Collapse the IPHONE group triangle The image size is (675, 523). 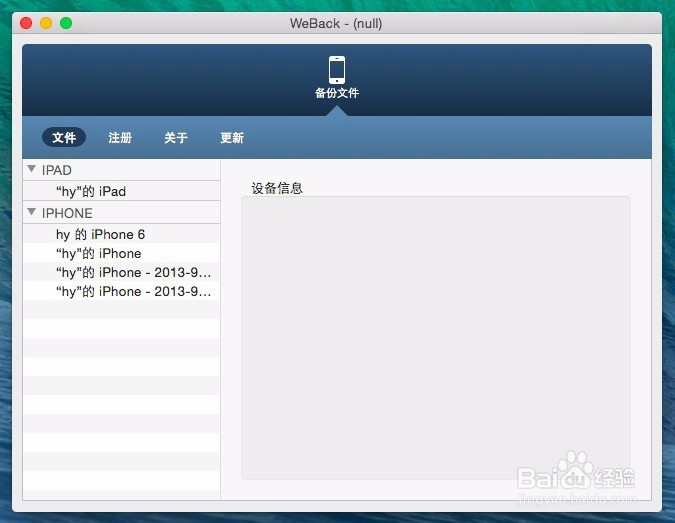[x=31, y=211]
